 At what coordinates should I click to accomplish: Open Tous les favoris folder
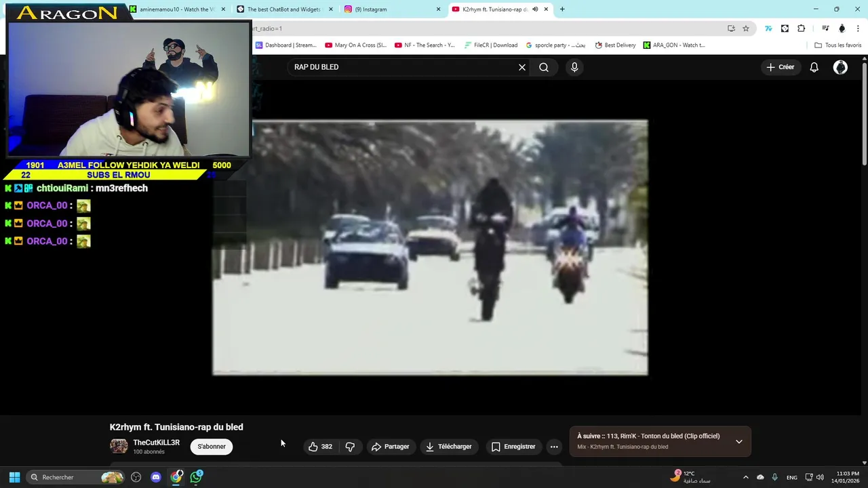[x=837, y=45]
